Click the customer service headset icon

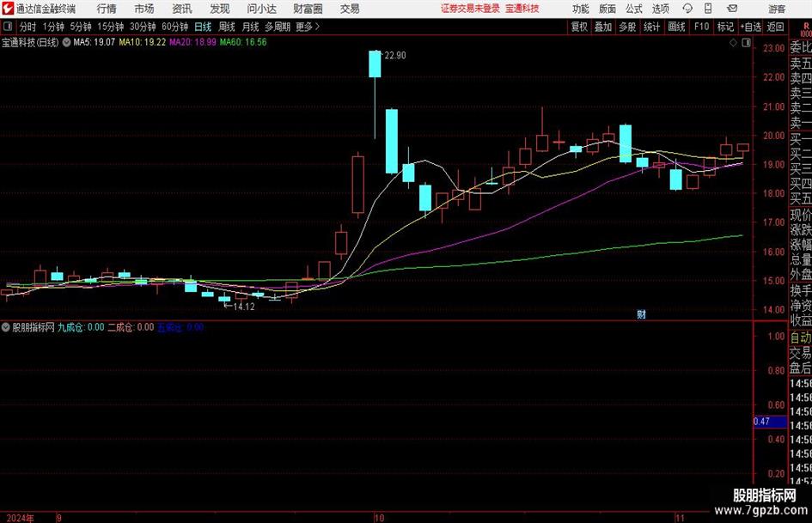pos(687,9)
